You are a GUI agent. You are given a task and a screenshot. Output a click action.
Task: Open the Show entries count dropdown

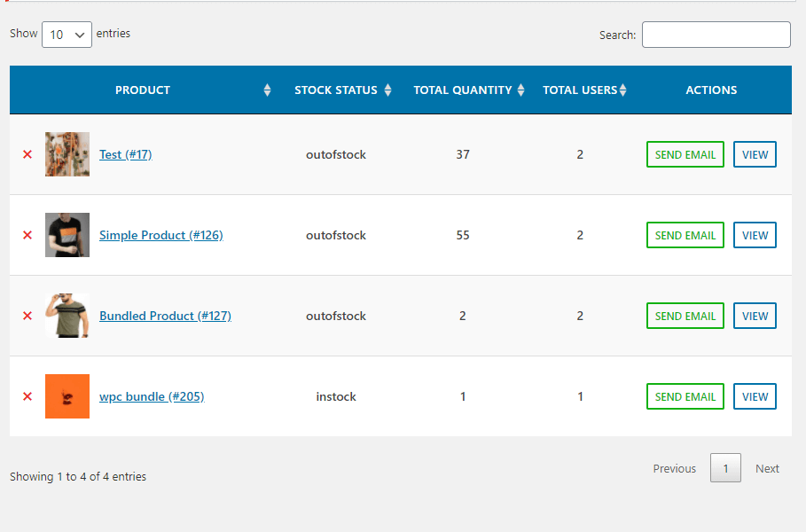(67, 35)
